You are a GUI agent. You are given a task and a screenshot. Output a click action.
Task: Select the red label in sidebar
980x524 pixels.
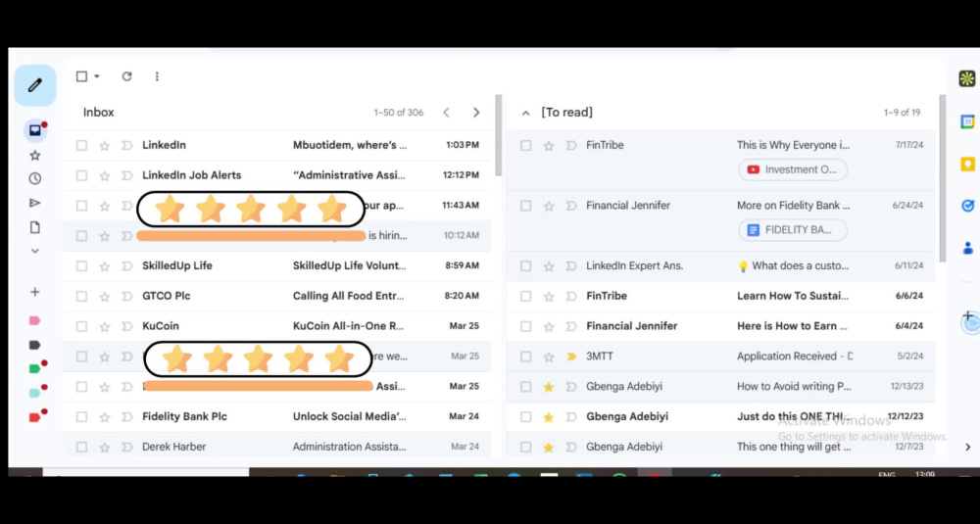(x=35, y=417)
